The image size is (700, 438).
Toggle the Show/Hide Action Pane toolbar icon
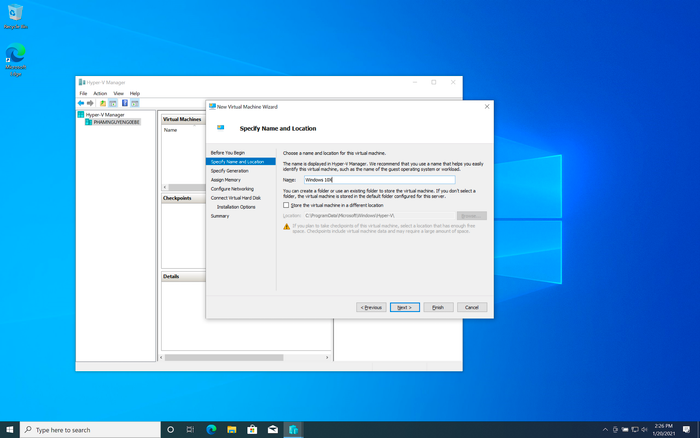(135, 103)
